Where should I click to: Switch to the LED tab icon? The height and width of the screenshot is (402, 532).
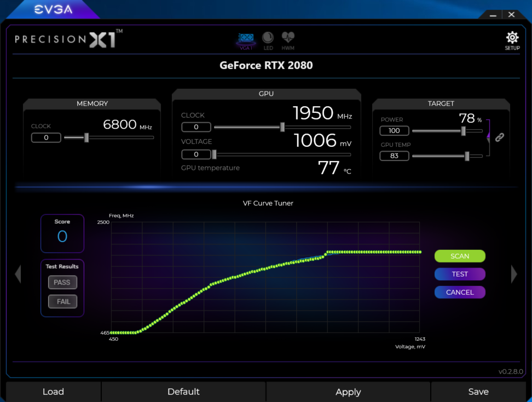(x=268, y=41)
